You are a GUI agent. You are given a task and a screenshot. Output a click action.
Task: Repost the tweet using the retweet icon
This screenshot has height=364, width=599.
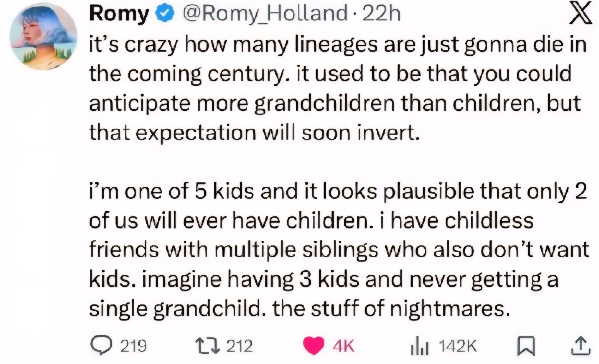coord(208,345)
